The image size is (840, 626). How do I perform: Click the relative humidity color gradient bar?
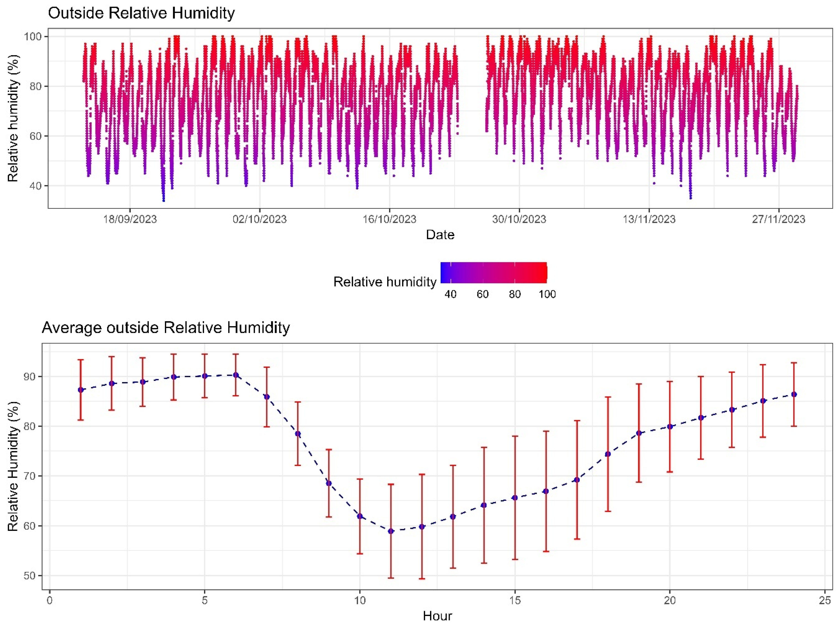(494, 272)
